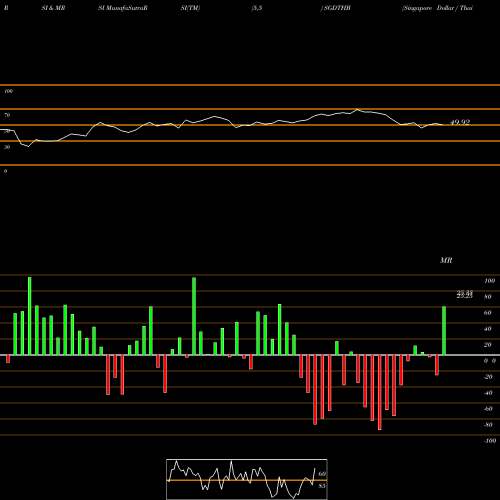This screenshot has height=500, width=500.
Task: Click the RSI current value 49.92
Action: click(460, 122)
